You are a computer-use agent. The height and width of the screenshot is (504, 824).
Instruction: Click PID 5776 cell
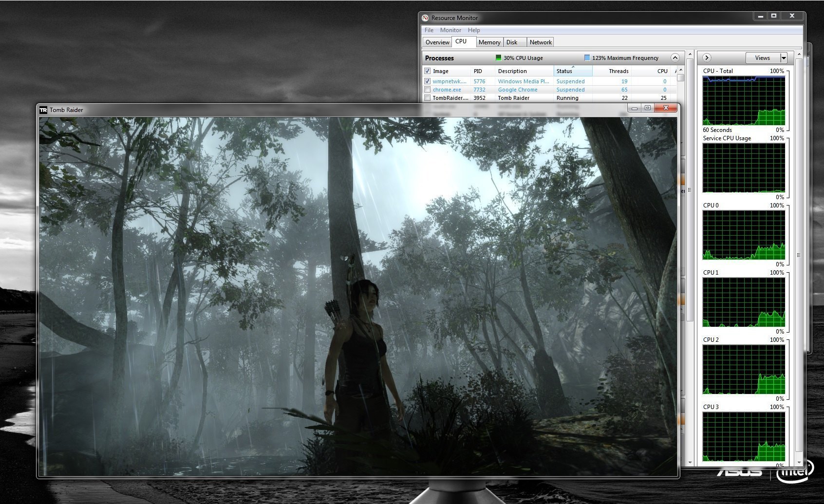(x=479, y=81)
